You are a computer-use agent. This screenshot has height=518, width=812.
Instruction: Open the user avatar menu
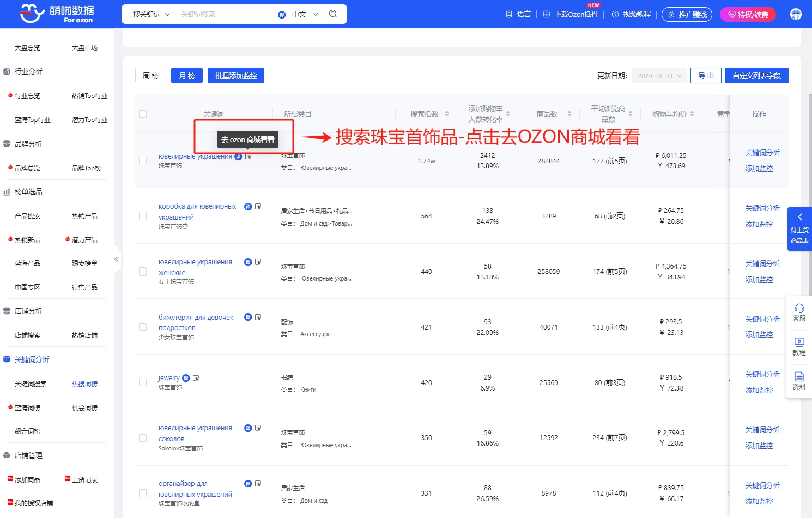coord(796,14)
